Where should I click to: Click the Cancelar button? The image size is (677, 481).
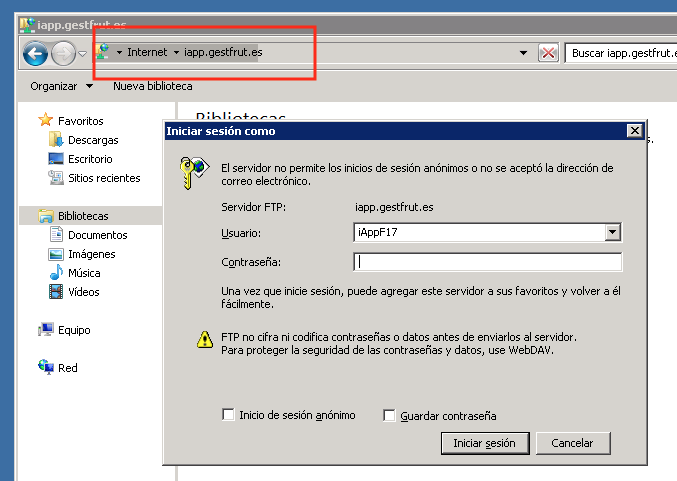coord(573,443)
